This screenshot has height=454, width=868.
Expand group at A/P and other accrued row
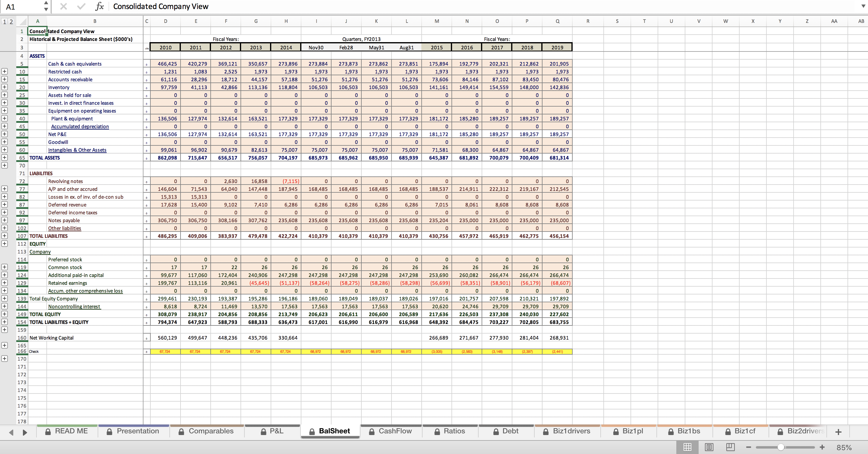[x=5, y=189]
